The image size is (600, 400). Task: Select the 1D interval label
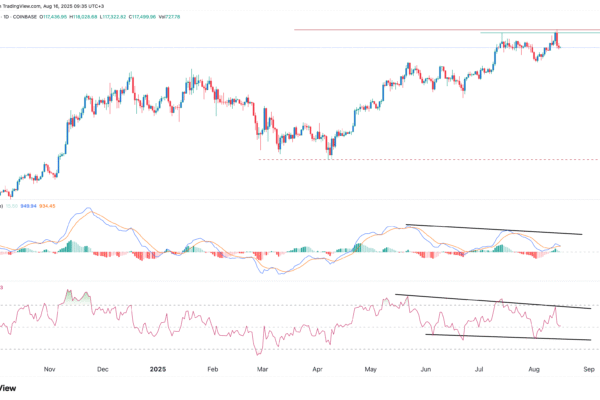(x=6, y=17)
